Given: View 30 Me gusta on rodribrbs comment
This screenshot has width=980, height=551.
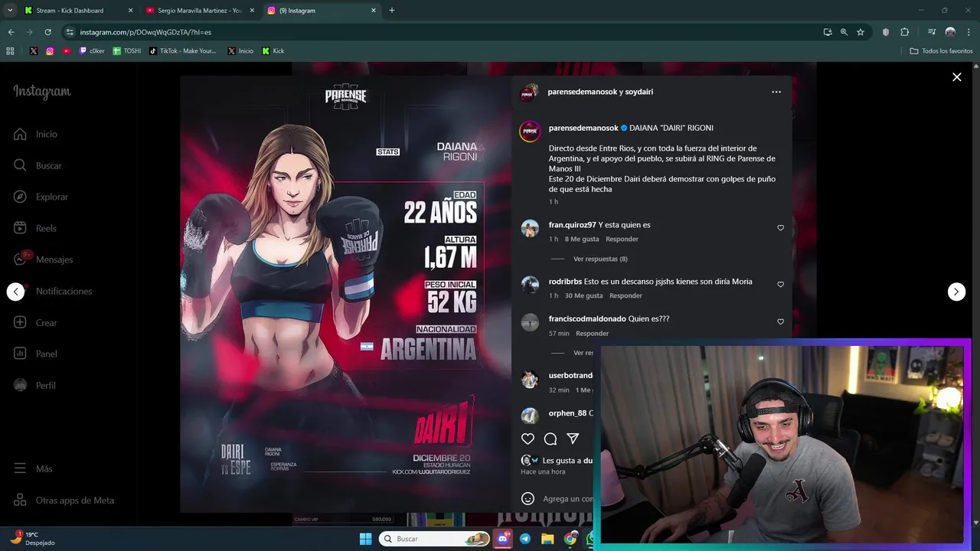Looking at the screenshot, I should 583,295.
